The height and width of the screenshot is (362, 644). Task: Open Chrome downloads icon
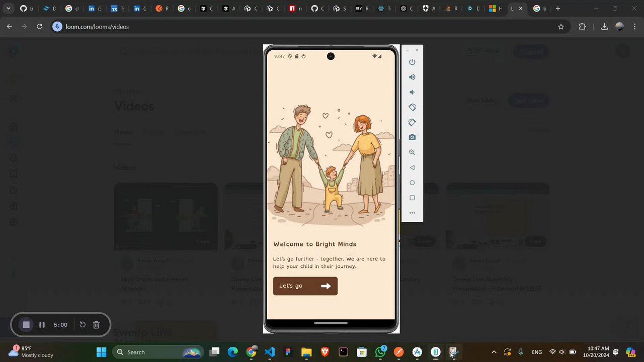click(604, 27)
